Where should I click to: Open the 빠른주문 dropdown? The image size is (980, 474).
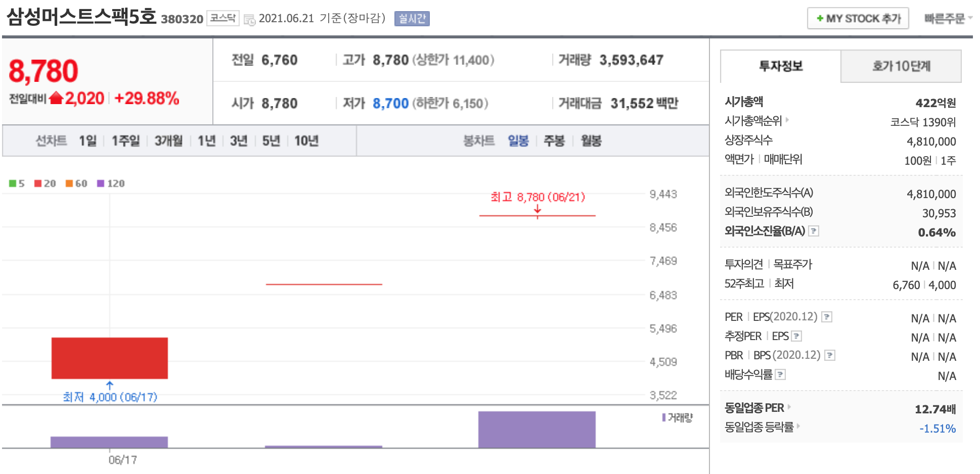pos(948,19)
